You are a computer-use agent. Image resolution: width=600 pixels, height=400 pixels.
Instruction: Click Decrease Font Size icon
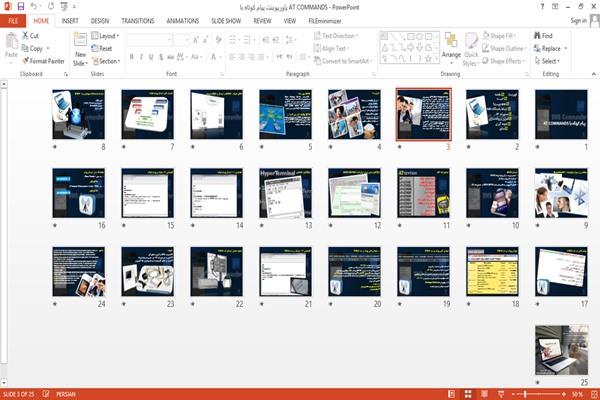(205, 40)
